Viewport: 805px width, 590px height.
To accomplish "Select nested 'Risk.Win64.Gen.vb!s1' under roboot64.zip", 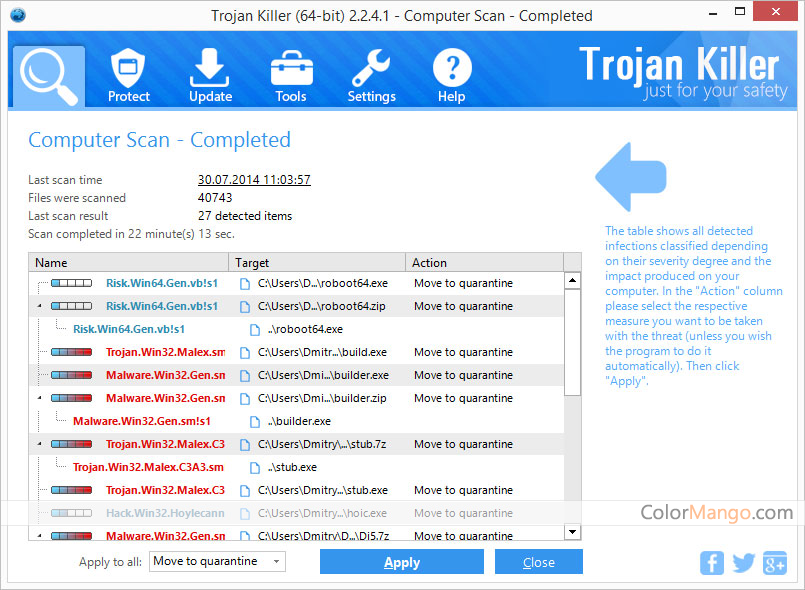I will tap(129, 329).
